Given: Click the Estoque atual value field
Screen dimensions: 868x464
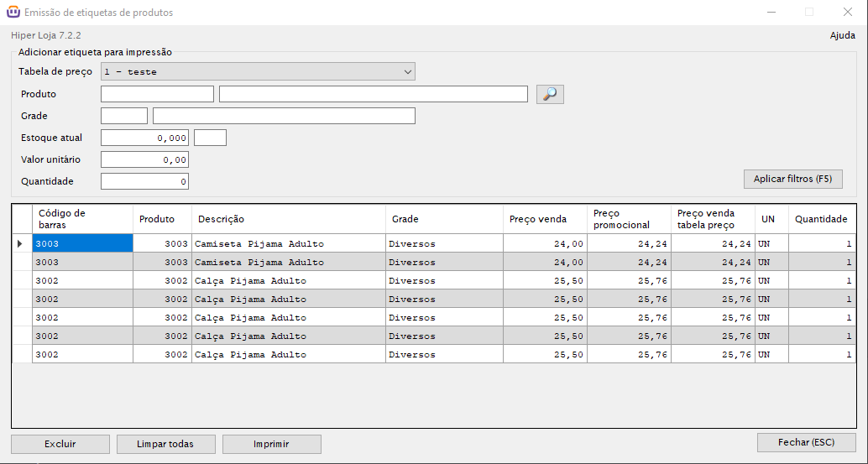Looking at the screenshot, I should tap(144, 138).
